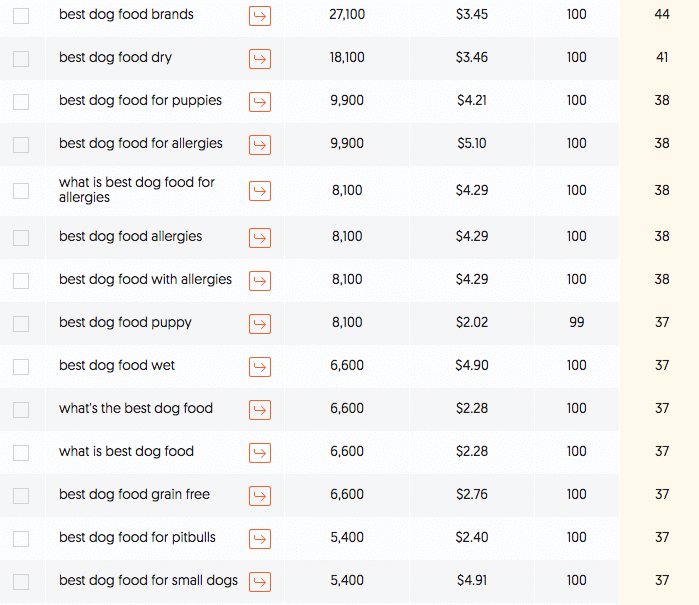Open arrow icon for 'best dog food grain free'

coord(260,496)
